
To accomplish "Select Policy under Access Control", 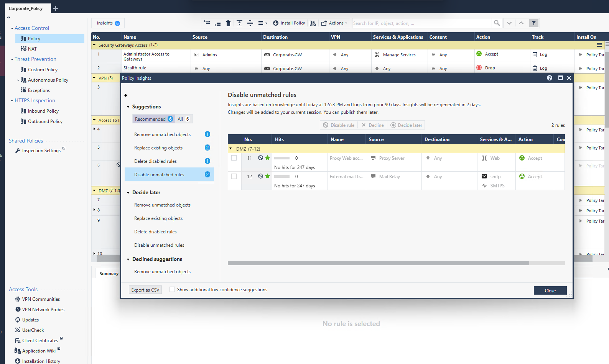I will click(50, 38).
